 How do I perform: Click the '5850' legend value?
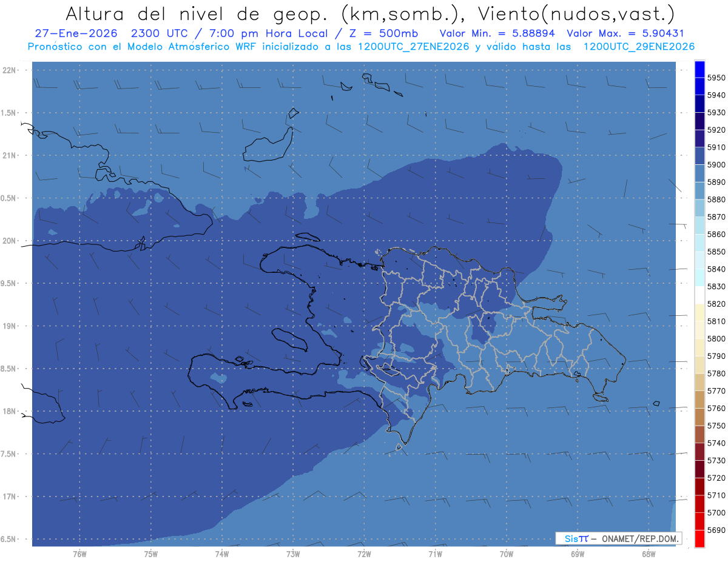point(716,252)
